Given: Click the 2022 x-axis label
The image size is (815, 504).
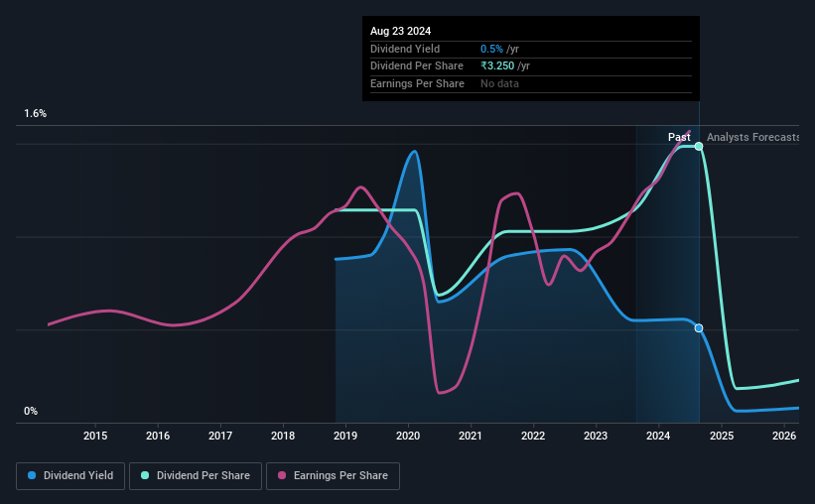Looking at the screenshot, I should click(x=533, y=436).
